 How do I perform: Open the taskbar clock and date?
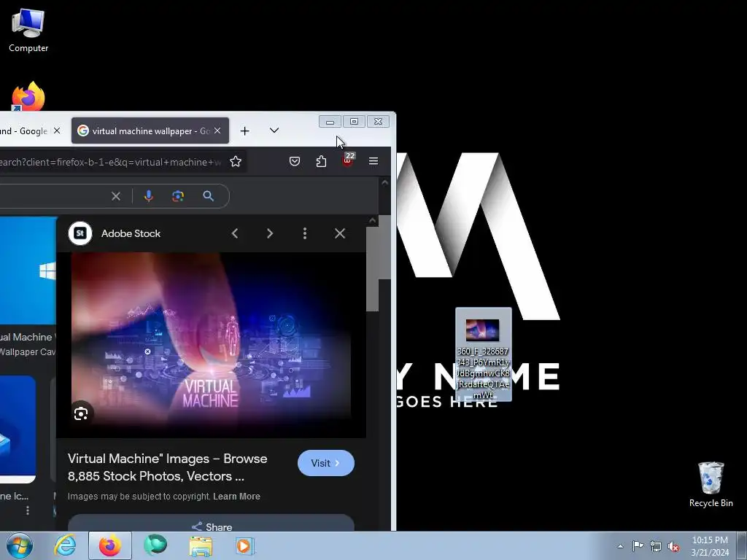click(710, 546)
